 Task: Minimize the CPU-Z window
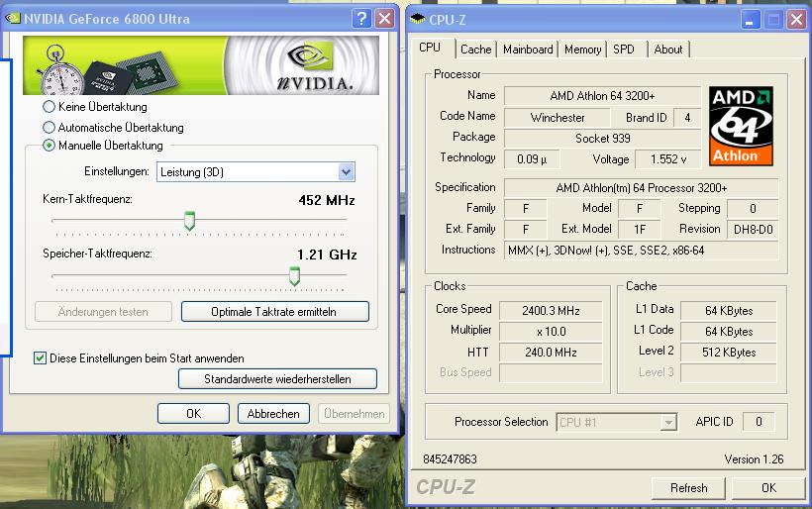tap(751, 20)
